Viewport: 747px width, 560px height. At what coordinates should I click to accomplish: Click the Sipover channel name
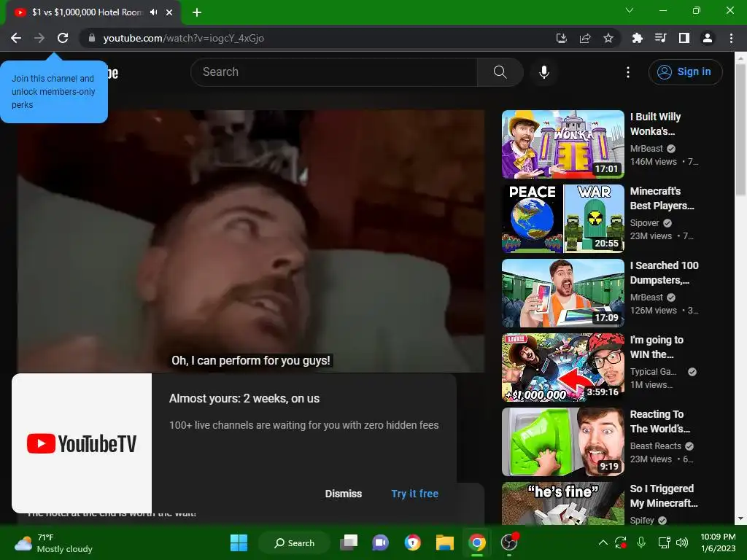pos(645,223)
